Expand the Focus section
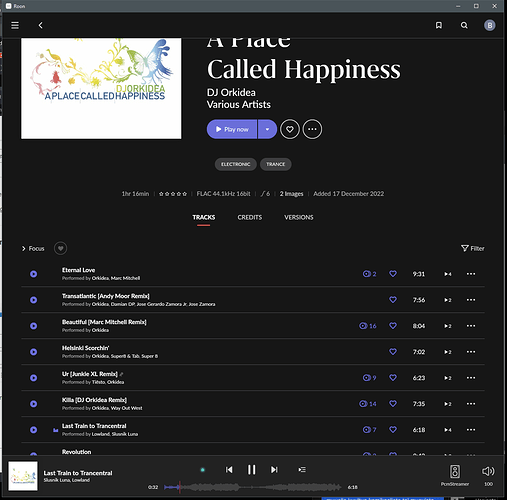Image resolution: width=507 pixels, height=500 pixels. coord(33,249)
